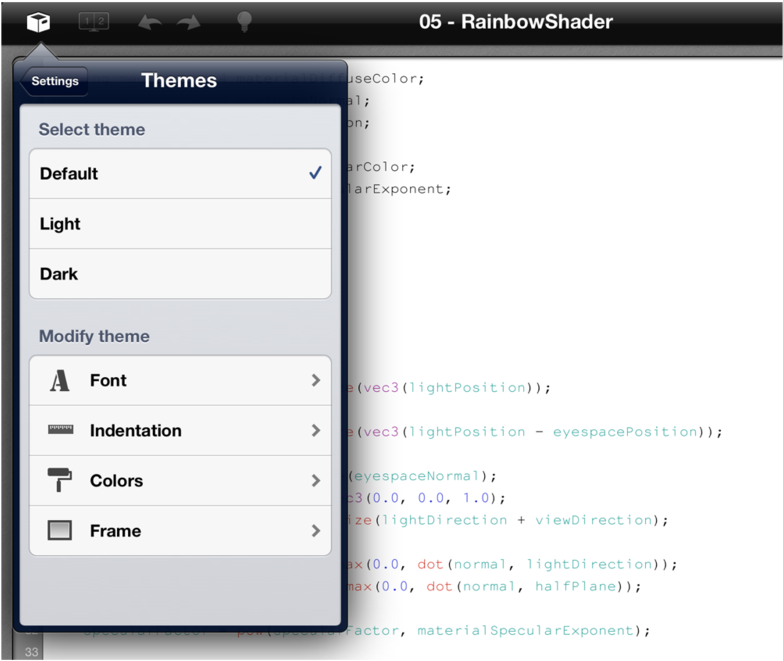
Task: Tap the lightbulb hint icon
Action: point(243,21)
